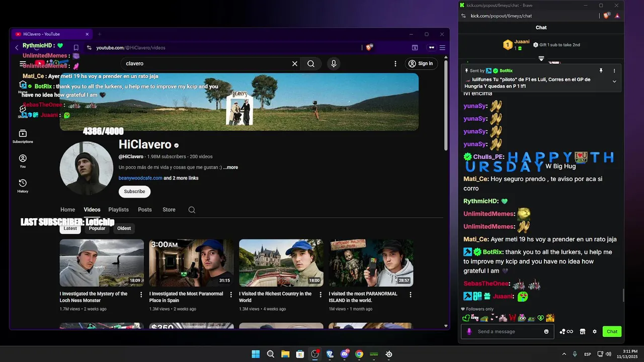Click BotRix username in Kick chat
644x362 pixels.
tap(493, 252)
